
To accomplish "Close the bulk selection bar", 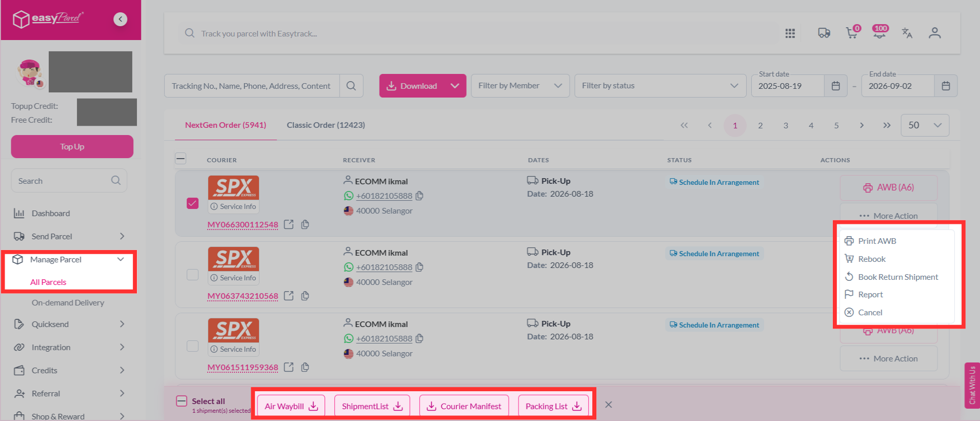I will point(608,405).
